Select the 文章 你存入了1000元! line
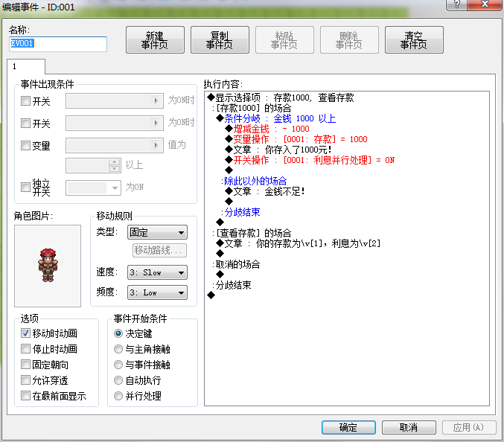 click(x=278, y=150)
